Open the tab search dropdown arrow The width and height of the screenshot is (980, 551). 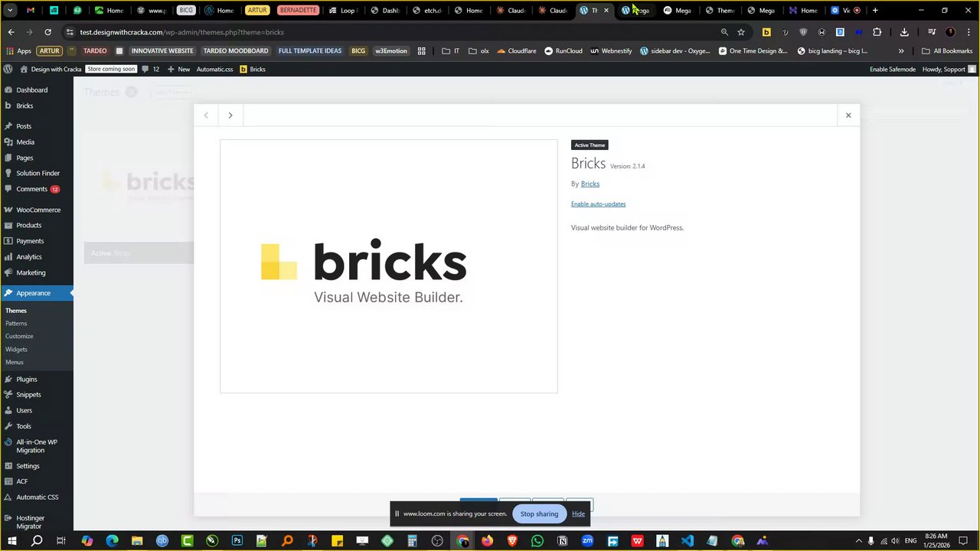point(10,11)
